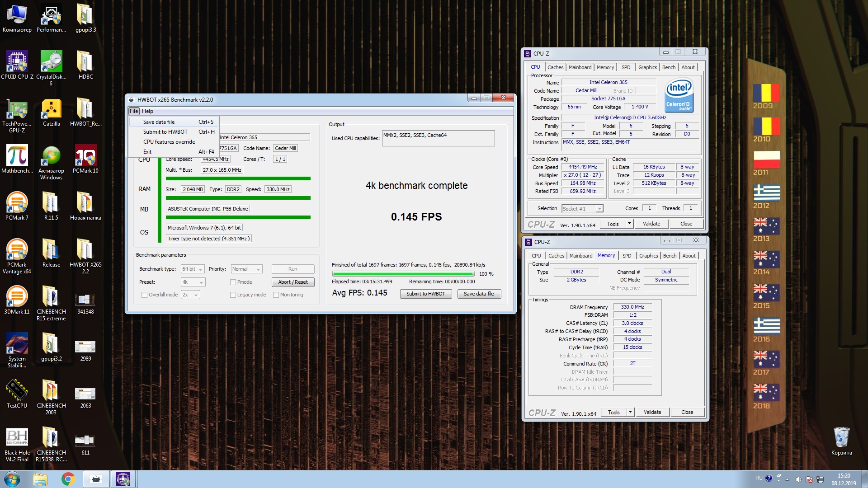
Task: Switch to SPD tab in lower CPU-Z
Action: (x=627, y=256)
